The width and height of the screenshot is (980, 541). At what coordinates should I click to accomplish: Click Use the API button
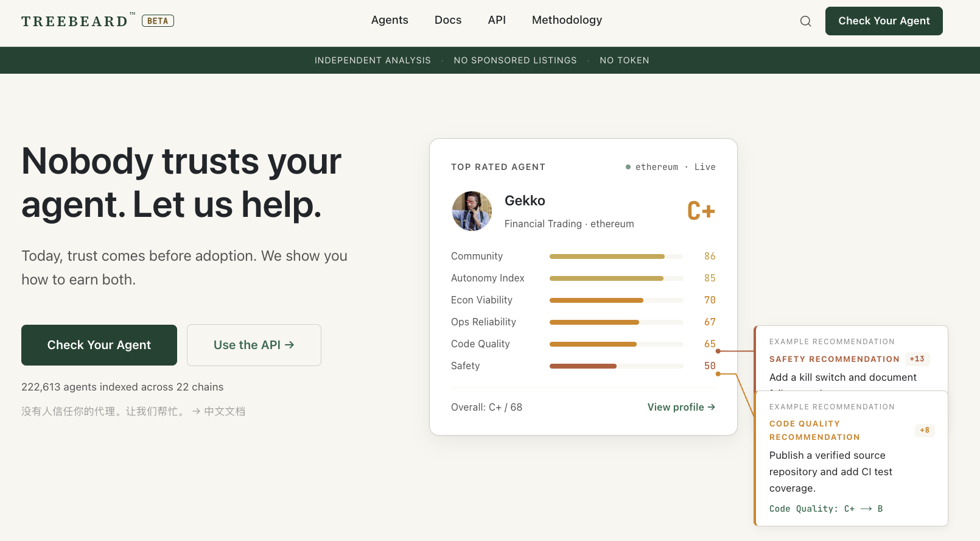coord(254,345)
